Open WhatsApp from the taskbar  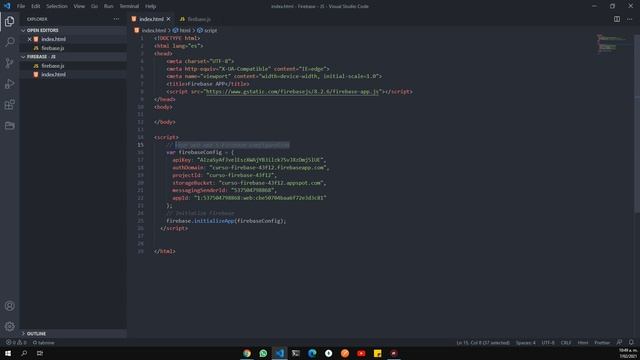263,353
